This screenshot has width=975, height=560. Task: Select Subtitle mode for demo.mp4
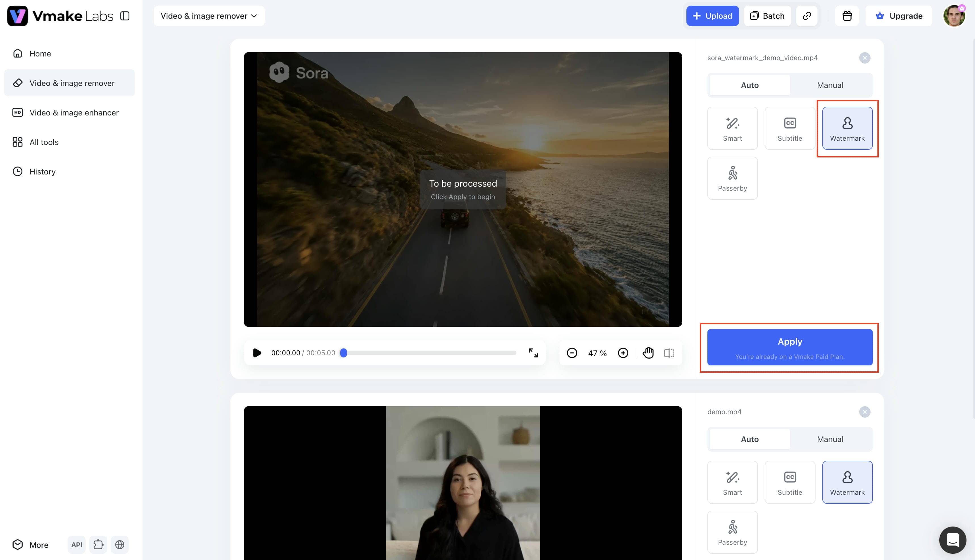coord(790,482)
